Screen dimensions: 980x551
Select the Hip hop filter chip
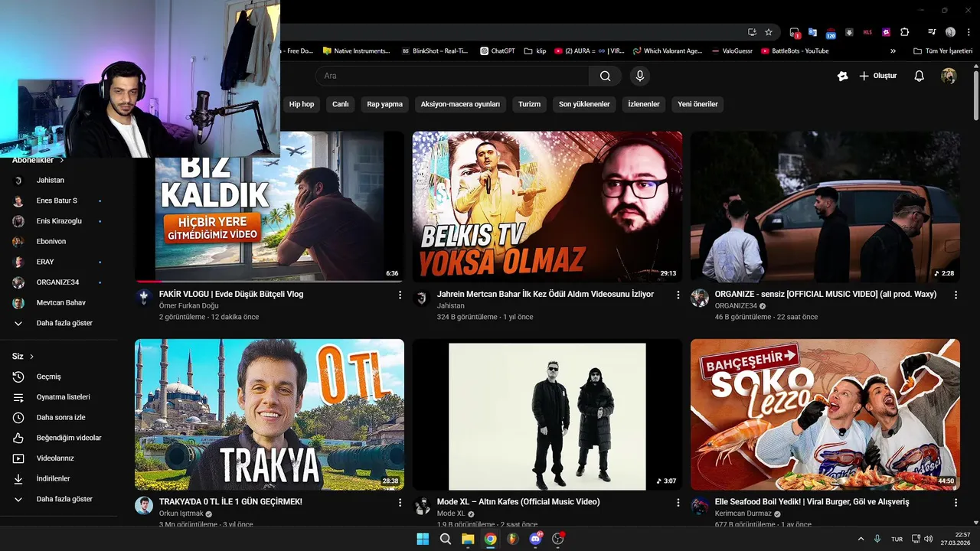(x=302, y=104)
